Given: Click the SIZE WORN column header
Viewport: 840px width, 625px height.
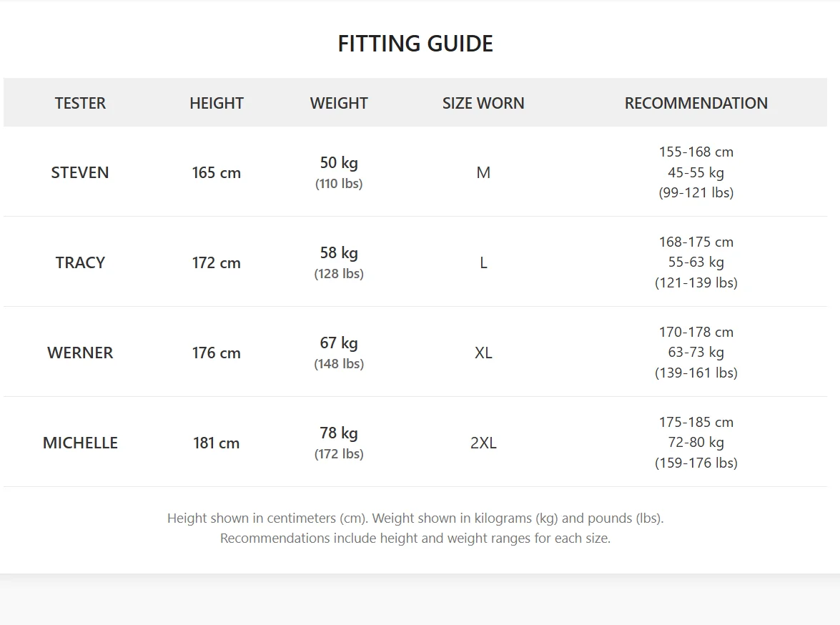Looking at the screenshot, I should point(483,103).
